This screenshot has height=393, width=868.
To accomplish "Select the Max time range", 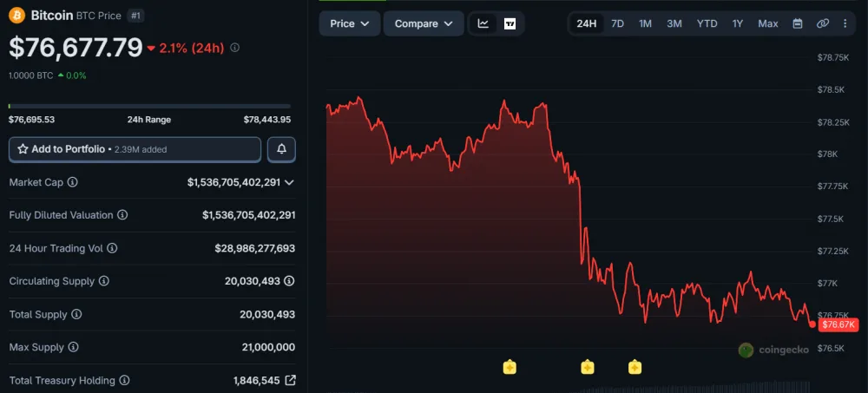I will [x=768, y=23].
